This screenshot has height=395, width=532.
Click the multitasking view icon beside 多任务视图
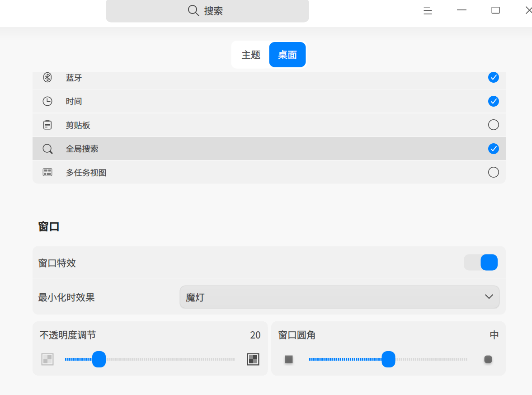pos(47,172)
